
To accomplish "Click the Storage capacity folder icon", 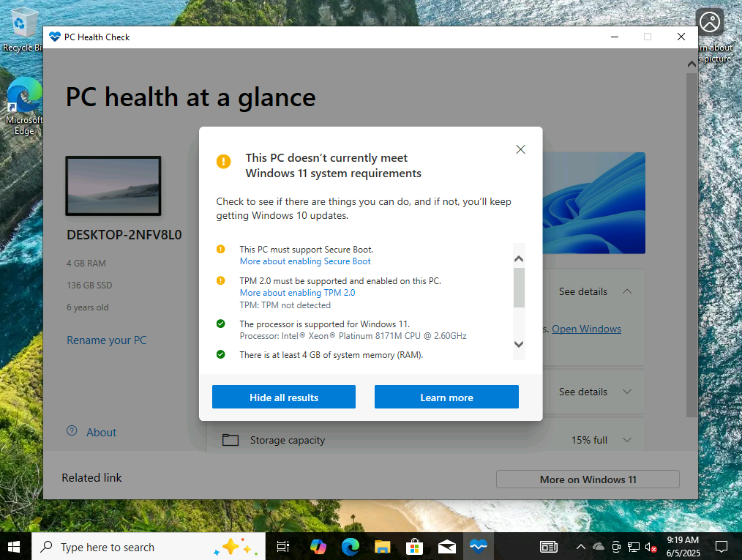I will pyautogui.click(x=231, y=440).
